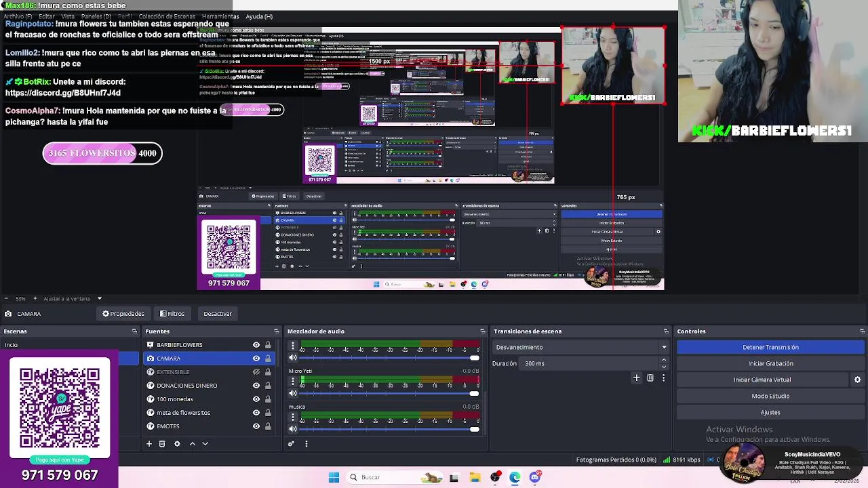Select the 100 monedas source
Image resolution: width=868 pixels, height=488 pixels.
pyautogui.click(x=175, y=399)
